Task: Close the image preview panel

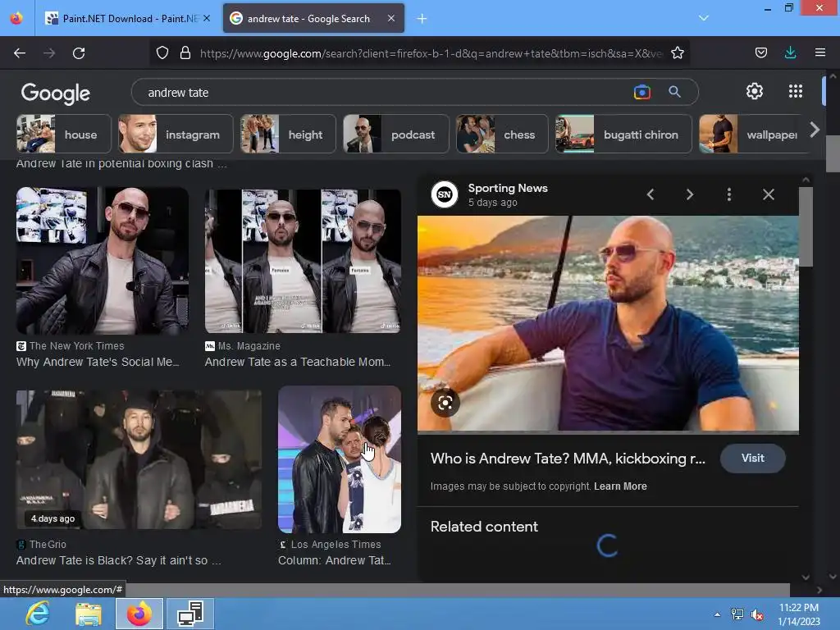Action: [x=768, y=194]
